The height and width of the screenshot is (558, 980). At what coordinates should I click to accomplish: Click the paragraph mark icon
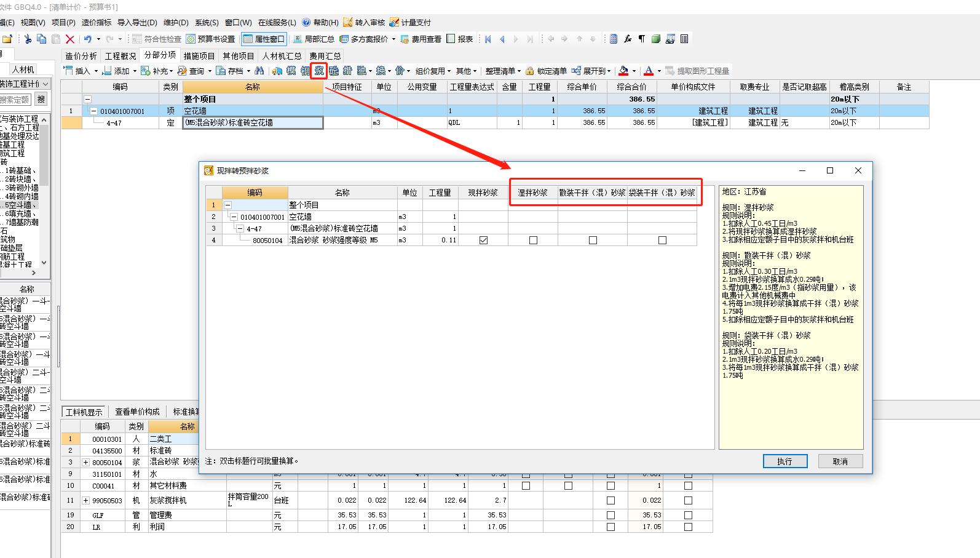[x=642, y=39]
